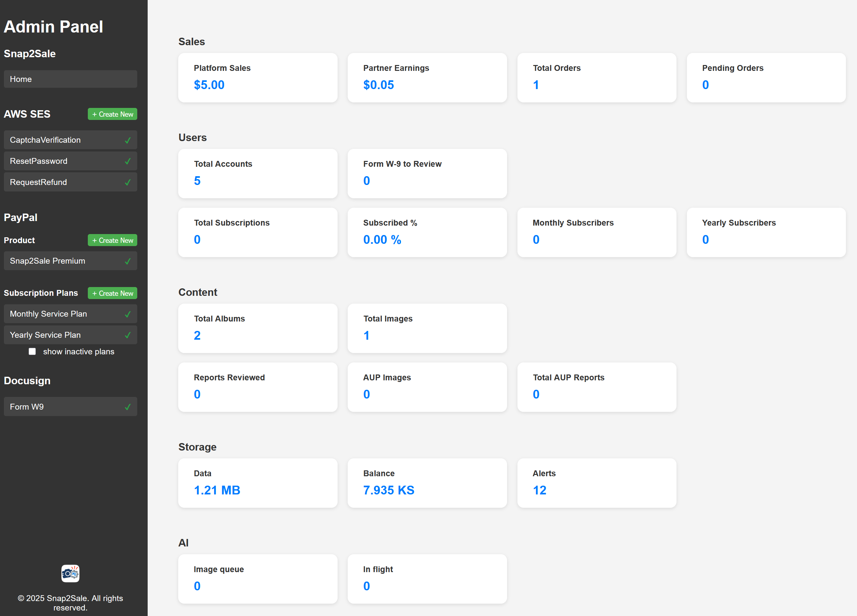The height and width of the screenshot is (616, 857).
Task: Click the Total AUP Reports card
Action: [597, 387]
